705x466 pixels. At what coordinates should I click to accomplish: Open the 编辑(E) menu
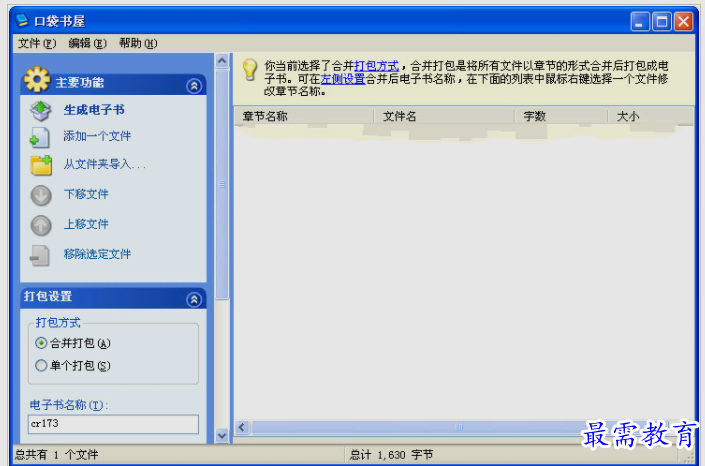click(87, 43)
